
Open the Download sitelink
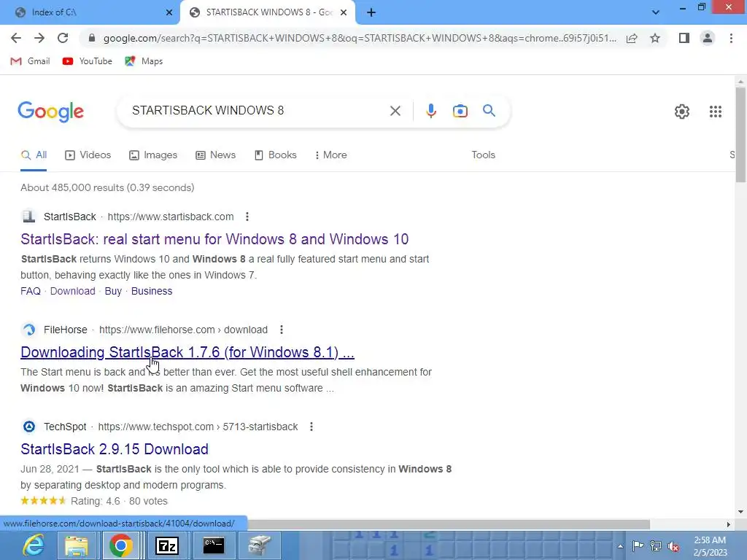pos(72,291)
